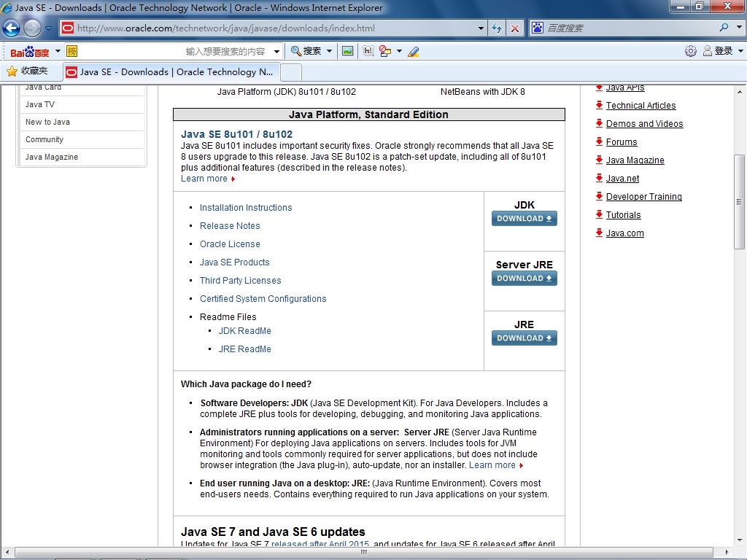747x560 pixels.
Task: Click the JDK Download button
Action: (x=524, y=219)
